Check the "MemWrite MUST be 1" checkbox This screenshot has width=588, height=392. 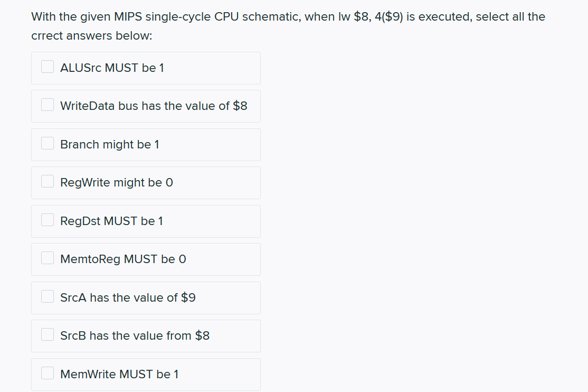[x=48, y=372]
